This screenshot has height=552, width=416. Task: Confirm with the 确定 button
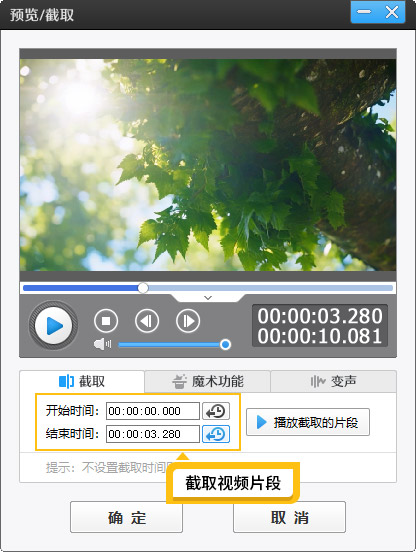[126, 517]
